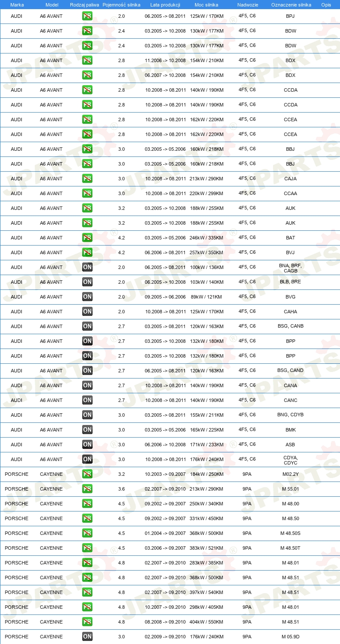Click the PB icon in Cayenne M 48.50S row
This screenshot has height=644, width=340.
pos(87,533)
